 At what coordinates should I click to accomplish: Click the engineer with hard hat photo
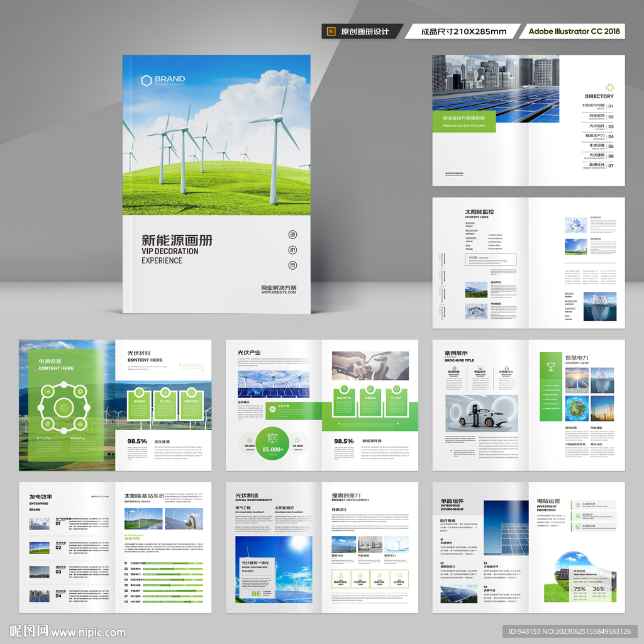pyautogui.click(x=184, y=519)
